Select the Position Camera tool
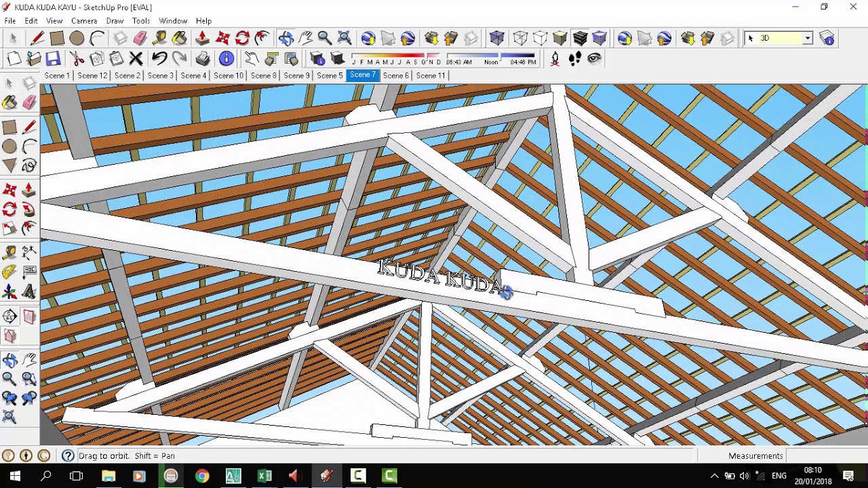Screen dimensions: 868x488 (x=555, y=58)
